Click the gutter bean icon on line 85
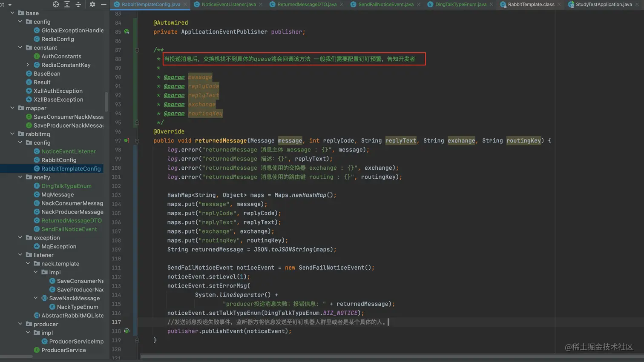Image resolution: width=644 pixels, height=362 pixels. (x=127, y=31)
